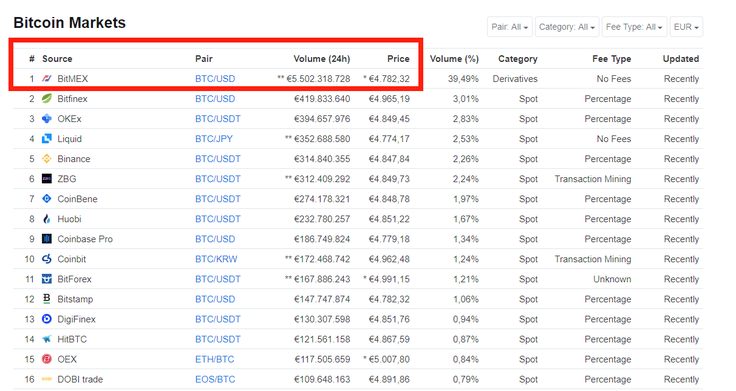Open the Pair: All filter dropdown
The image size is (736, 391).
(x=509, y=27)
